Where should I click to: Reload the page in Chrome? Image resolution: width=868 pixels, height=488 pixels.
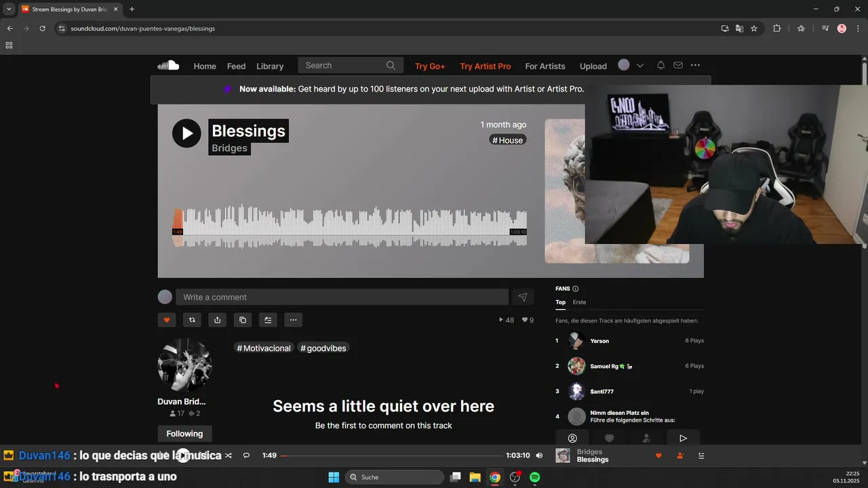pyautogui.click(x=42, y=28)
